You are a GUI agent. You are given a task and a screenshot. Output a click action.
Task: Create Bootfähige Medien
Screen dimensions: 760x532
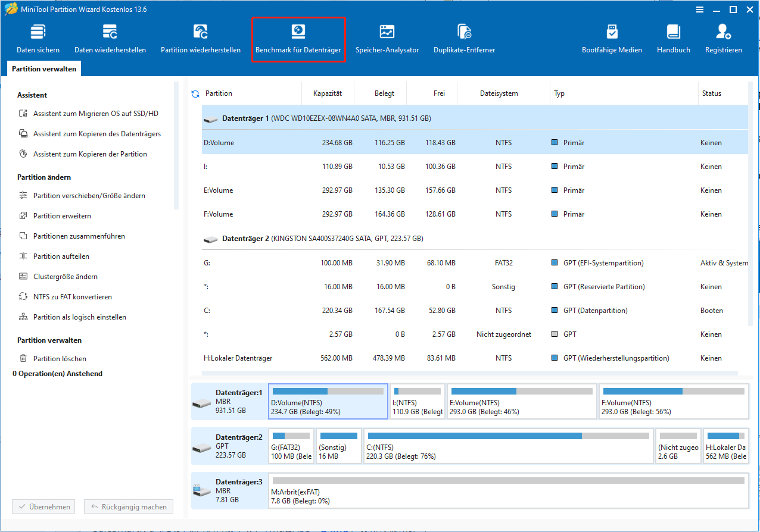pos(612,39)
